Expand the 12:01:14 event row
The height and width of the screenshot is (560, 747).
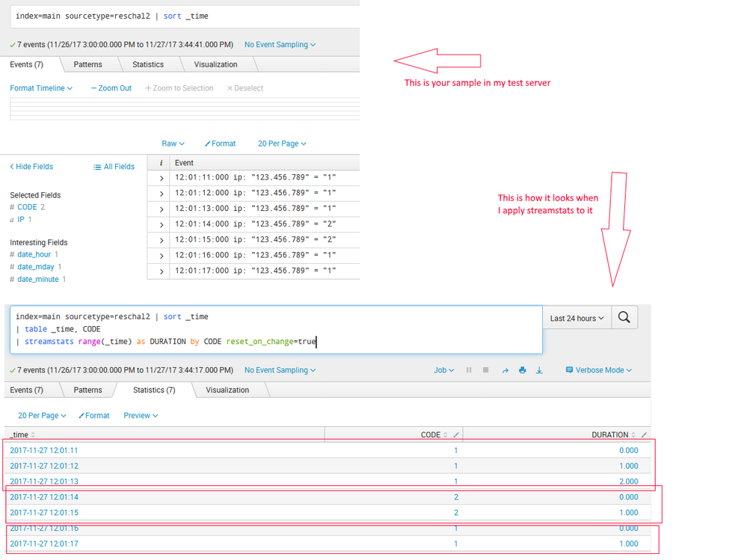click(162, 224)
